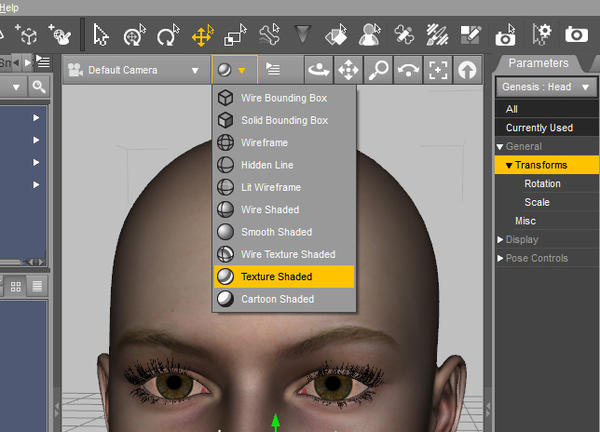Select Rotation under Transforms

coord(542,184)
